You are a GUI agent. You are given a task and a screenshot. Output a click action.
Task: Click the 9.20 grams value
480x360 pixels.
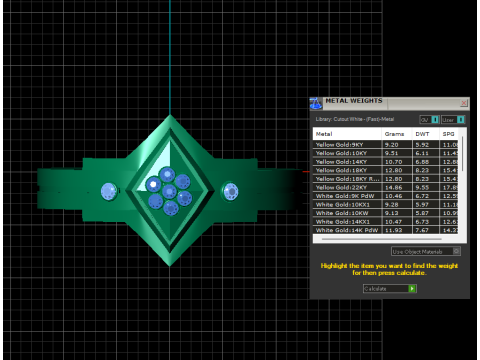[x=392, y=145]
